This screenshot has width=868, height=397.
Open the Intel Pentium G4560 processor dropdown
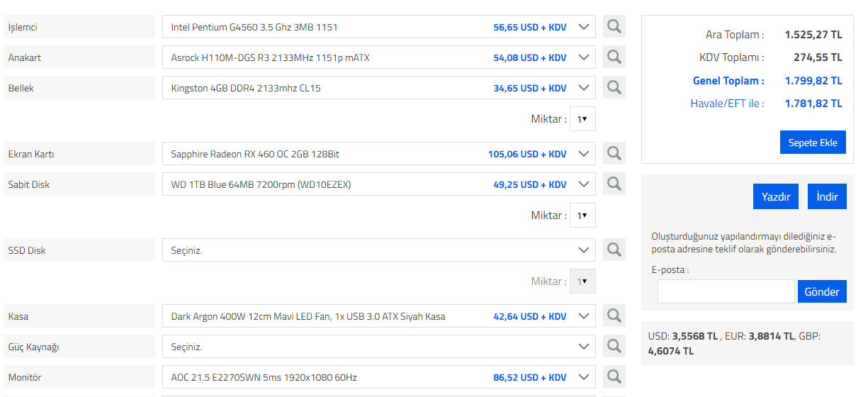[x=379, y=27]
